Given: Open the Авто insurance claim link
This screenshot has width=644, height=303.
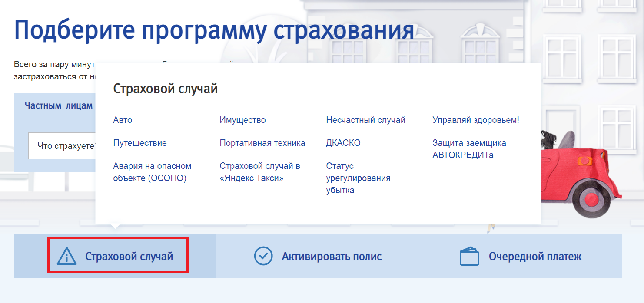Looking at the screenshot, I should (123, 120).
